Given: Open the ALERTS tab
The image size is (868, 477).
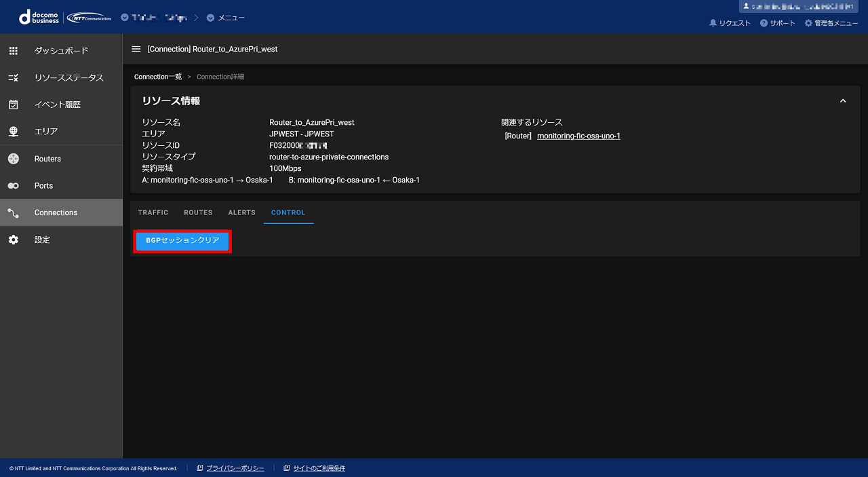Looking at the screenshot, I should pos(241,212).
